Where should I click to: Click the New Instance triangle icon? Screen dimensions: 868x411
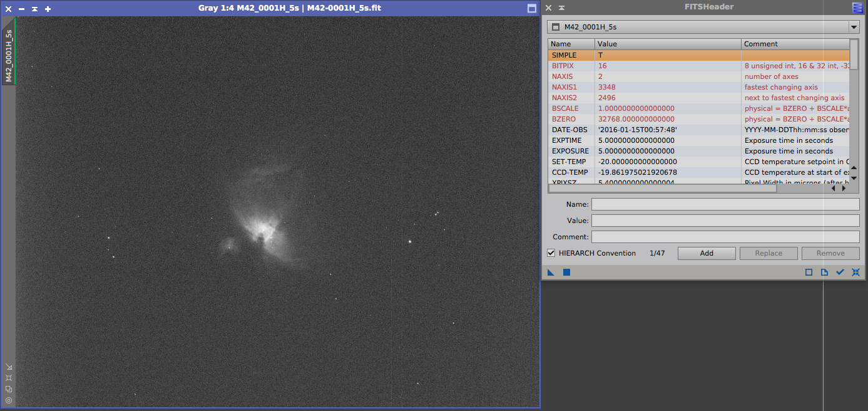(551, 273)
